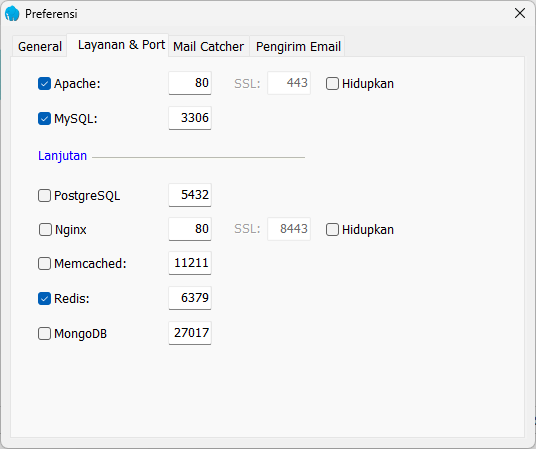Click the Redis port field 6379
Image resolution: width=536 pixels, height=449 pixels.
190,298
